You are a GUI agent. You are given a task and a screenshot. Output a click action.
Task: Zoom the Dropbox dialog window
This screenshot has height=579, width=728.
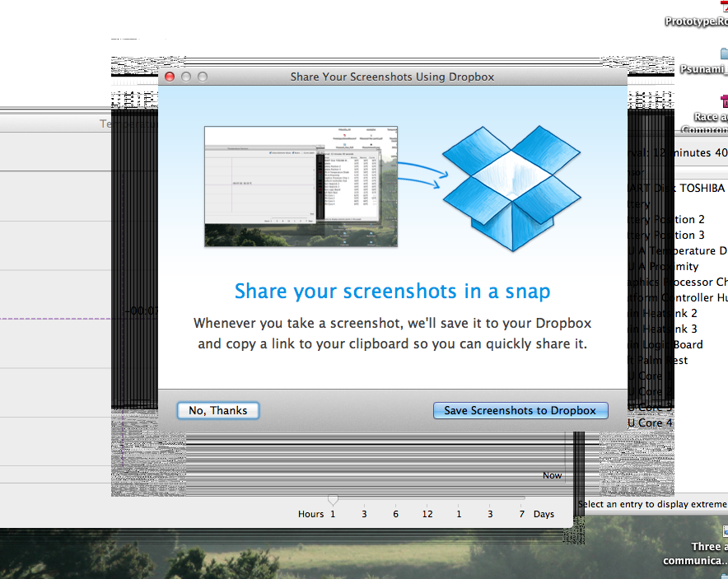(203, 77)
